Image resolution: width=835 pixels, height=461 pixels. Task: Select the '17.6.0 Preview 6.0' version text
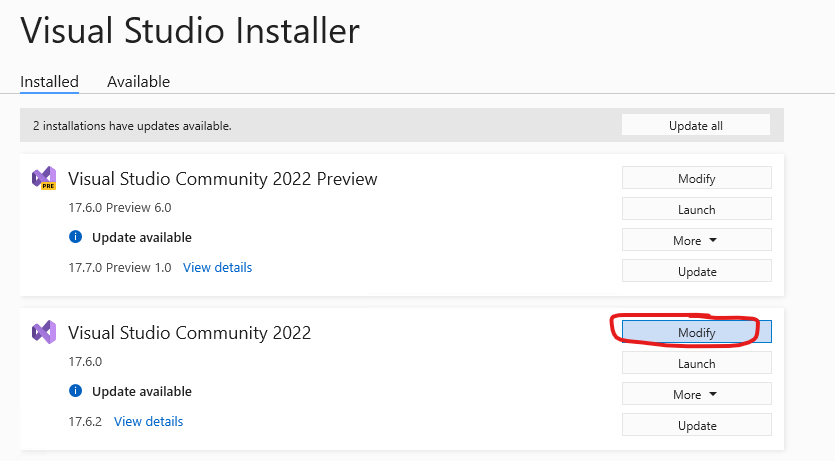(120, 208)
